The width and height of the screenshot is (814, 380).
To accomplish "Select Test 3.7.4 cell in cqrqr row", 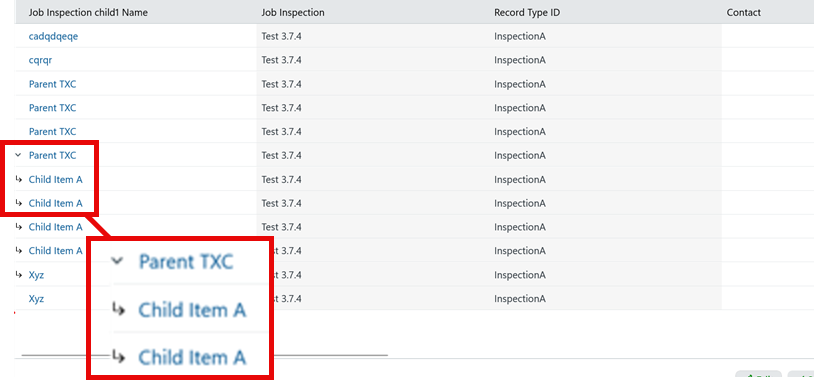I will pyautogui.click(x=373, y=60).
